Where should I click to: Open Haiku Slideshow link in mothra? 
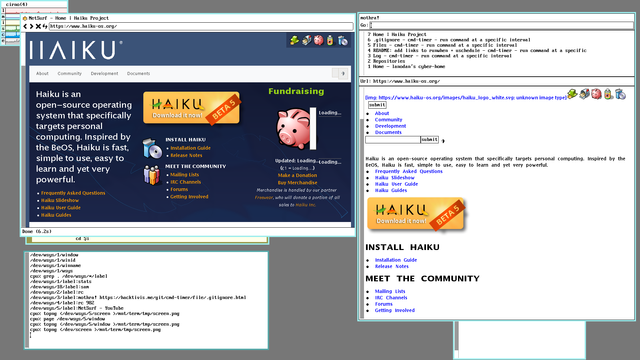395,178
